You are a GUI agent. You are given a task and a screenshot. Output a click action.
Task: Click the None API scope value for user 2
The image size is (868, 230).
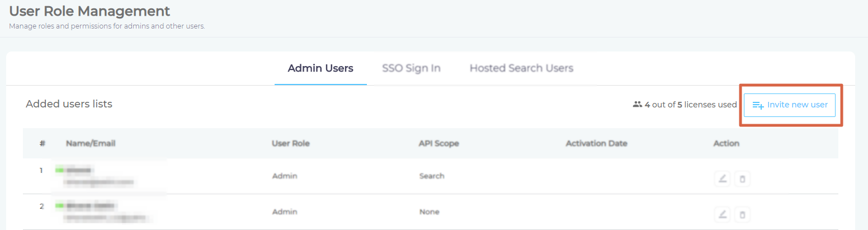[x=429, y=212]
